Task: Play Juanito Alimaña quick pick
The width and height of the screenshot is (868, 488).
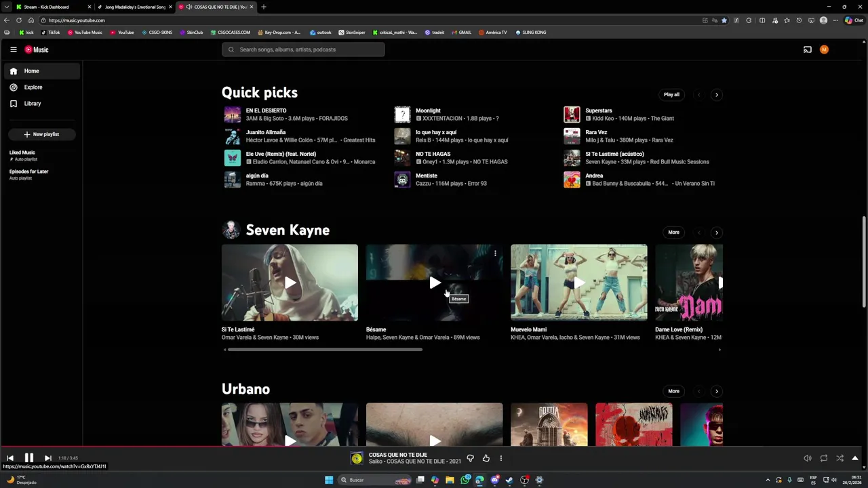Action: click(233, 136)
